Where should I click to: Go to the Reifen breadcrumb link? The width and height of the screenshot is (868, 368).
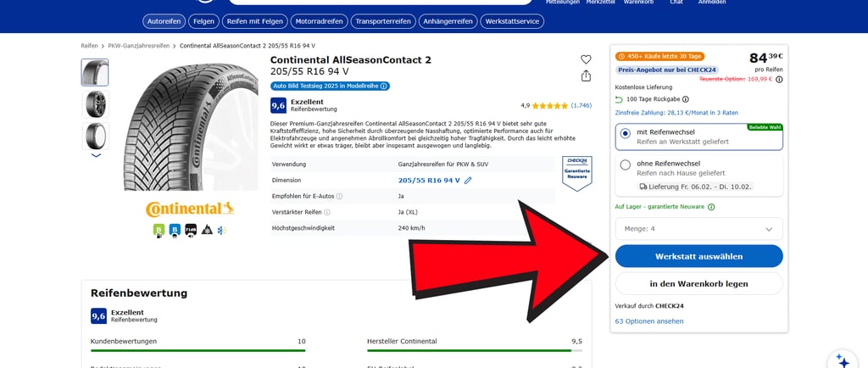(x=89, y=46)
